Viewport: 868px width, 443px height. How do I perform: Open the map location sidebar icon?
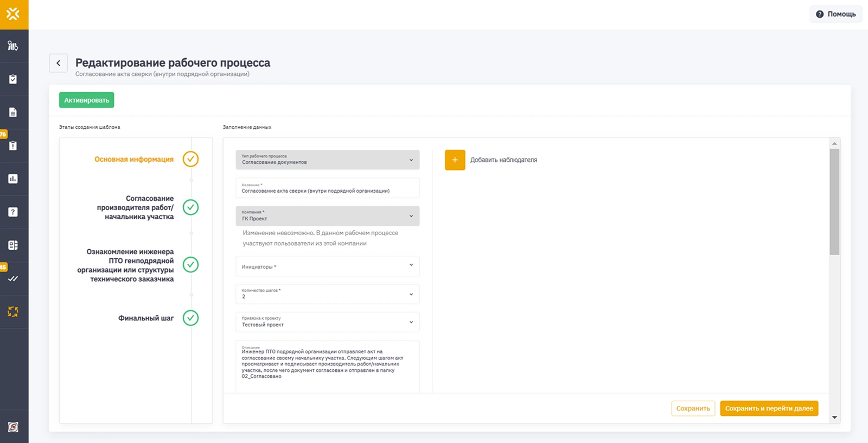tap(13, 46)
